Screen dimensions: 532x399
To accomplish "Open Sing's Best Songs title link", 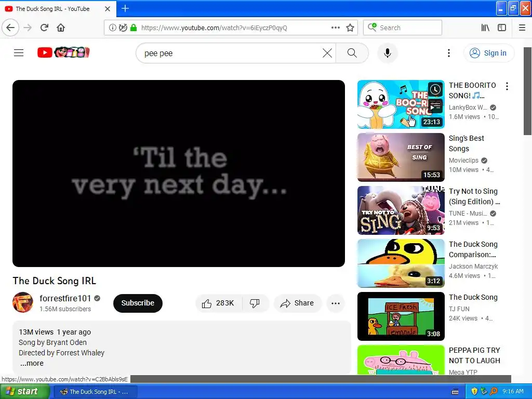I will [466, 143].
